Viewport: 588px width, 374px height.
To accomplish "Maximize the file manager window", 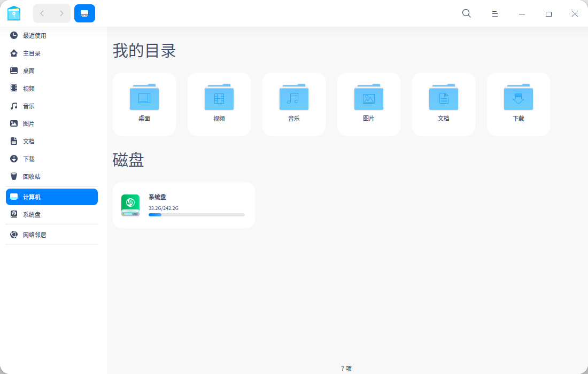I will 548,14.
